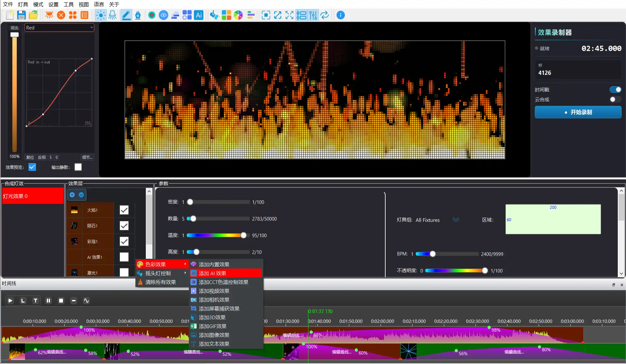This screenshot has height=364, width=626.
Task: Click the 温度 color slider handle
Action: pyautogui.click(x=244, y=235)
